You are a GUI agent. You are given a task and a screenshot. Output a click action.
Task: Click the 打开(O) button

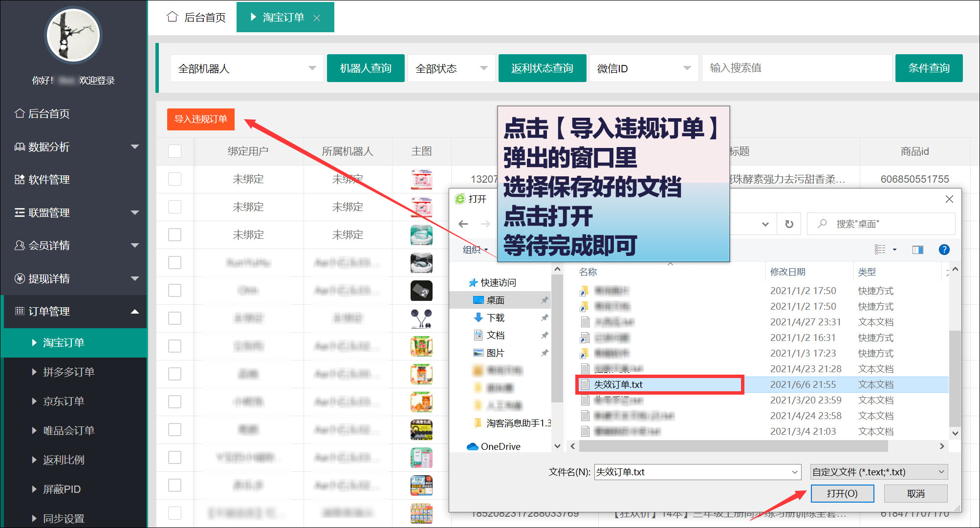point(842,493)
